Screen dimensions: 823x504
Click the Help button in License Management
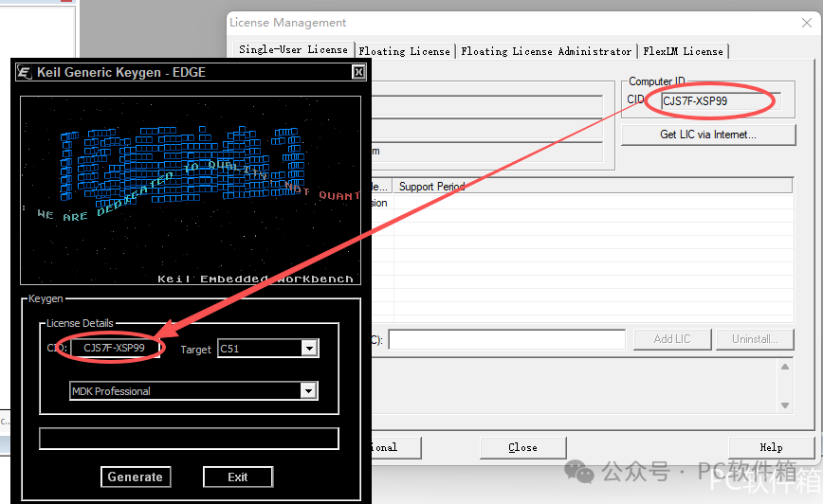tap(771, 447)
